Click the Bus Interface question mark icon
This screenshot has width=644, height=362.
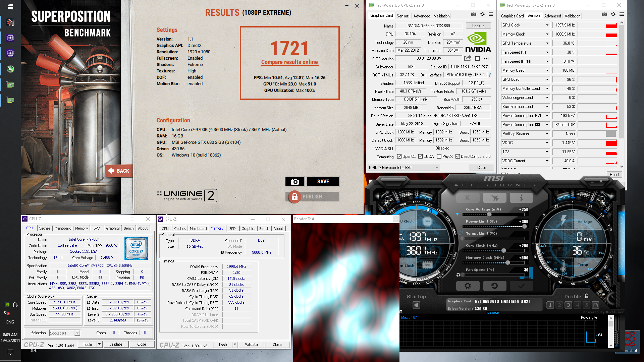490,75
